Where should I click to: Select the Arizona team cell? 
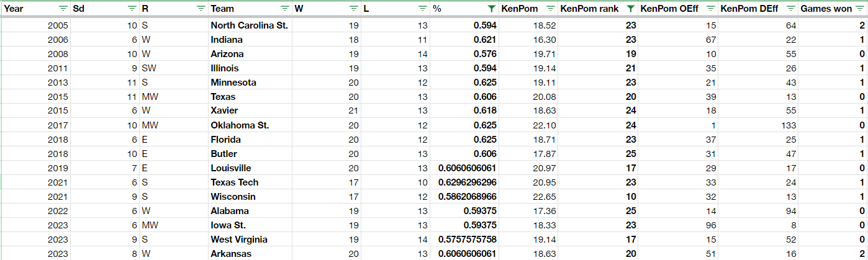coord(250,54)
